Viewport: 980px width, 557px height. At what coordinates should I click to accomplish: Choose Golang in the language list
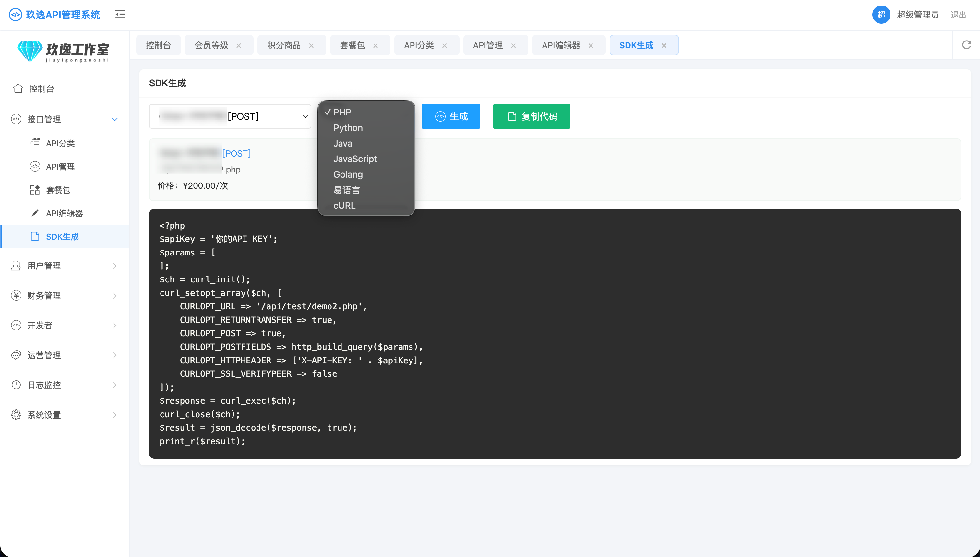(x=366, y=174)
